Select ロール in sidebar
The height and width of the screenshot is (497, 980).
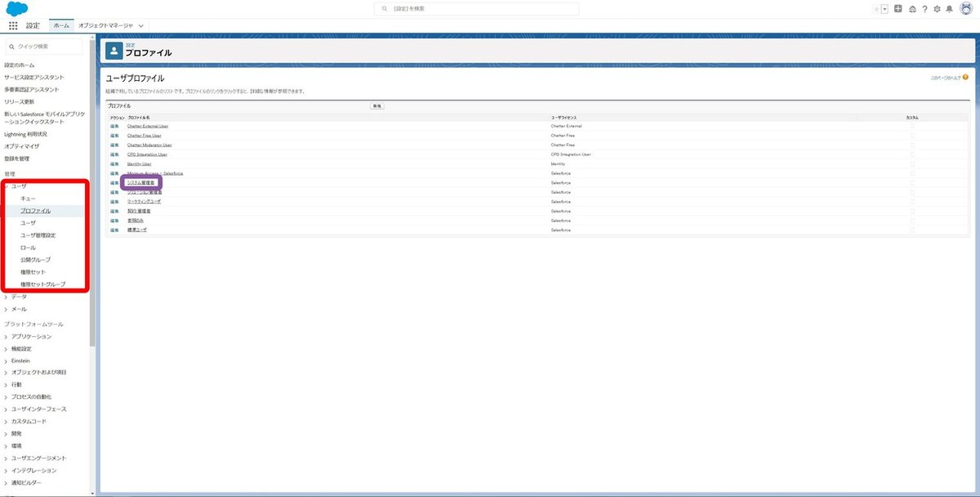(x=28, y=248)
